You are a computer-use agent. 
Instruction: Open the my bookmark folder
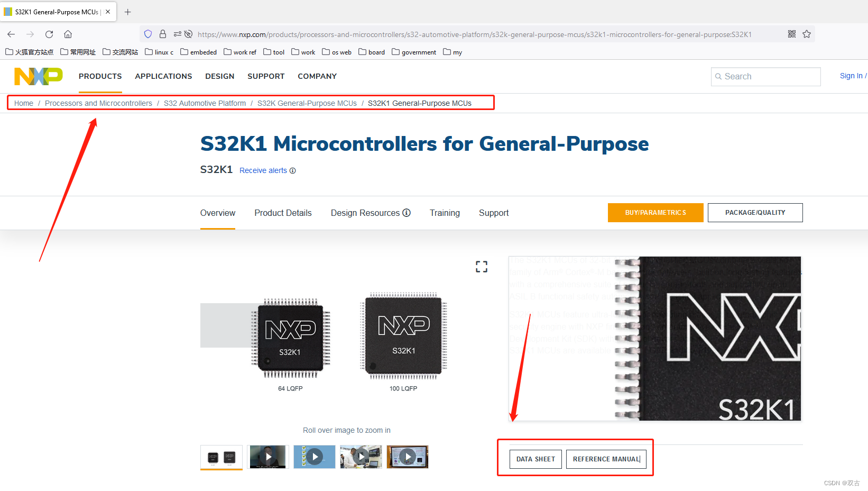tap(453, 52)
